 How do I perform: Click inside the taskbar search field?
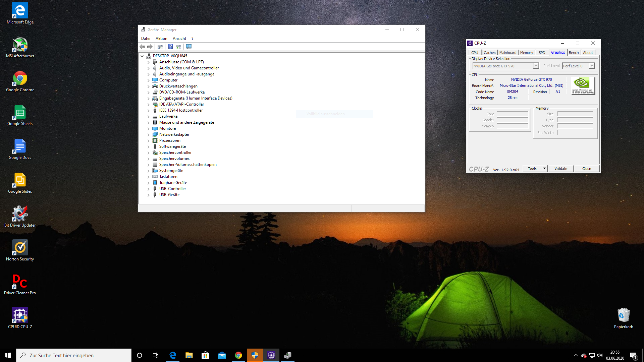pyautogui.click(x=74, y=355)
